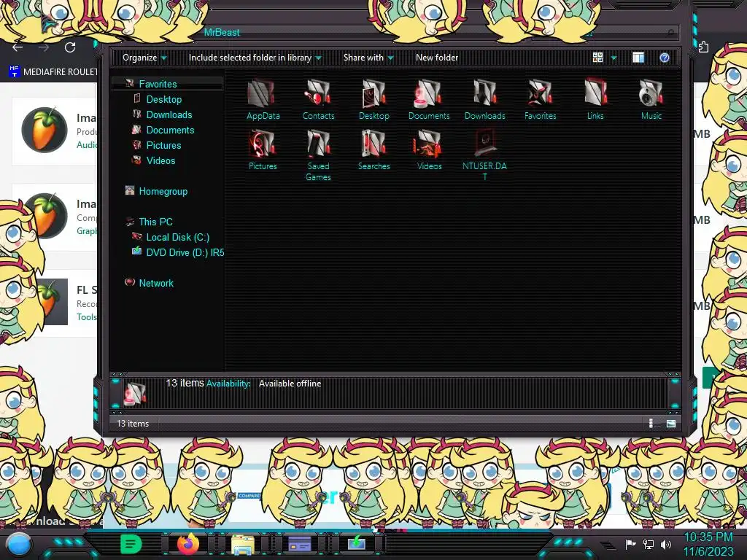
Task: Expand the view options dropdown arrow
Action: [614, 58]
